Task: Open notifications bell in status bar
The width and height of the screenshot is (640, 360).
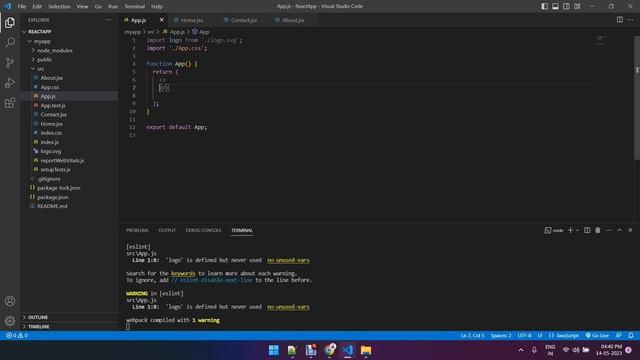Action: coord(631,336)
